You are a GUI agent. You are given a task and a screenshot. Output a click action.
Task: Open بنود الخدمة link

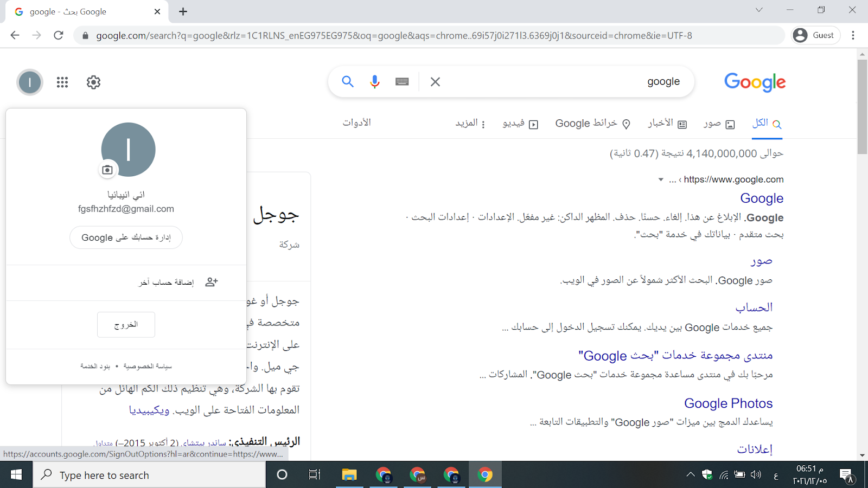(95, 366)
